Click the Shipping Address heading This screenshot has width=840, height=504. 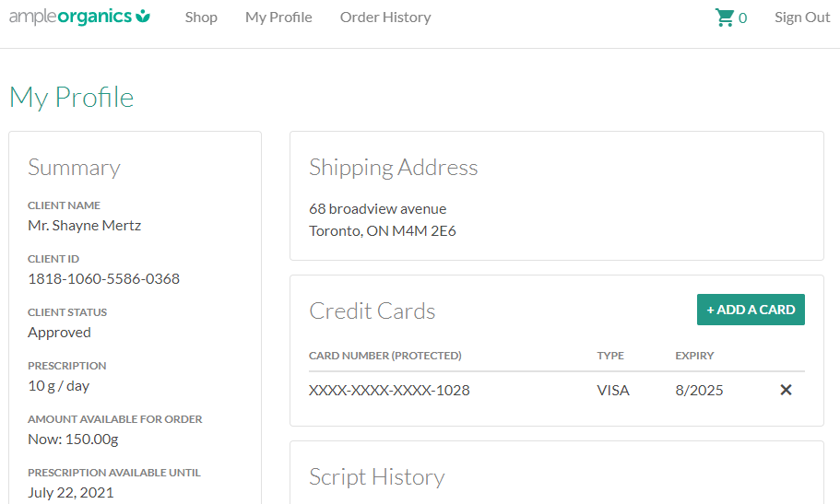pyautogui.click(x=393, y=167)
